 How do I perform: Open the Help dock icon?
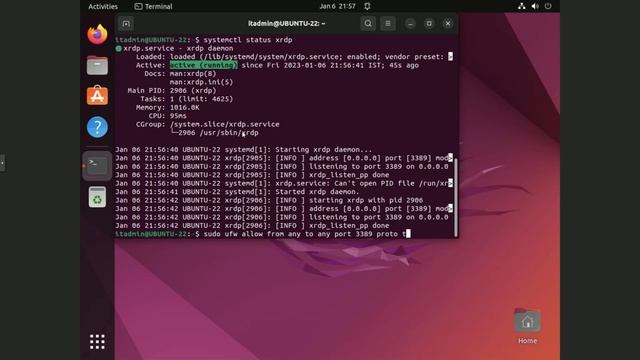click(97, 127)
